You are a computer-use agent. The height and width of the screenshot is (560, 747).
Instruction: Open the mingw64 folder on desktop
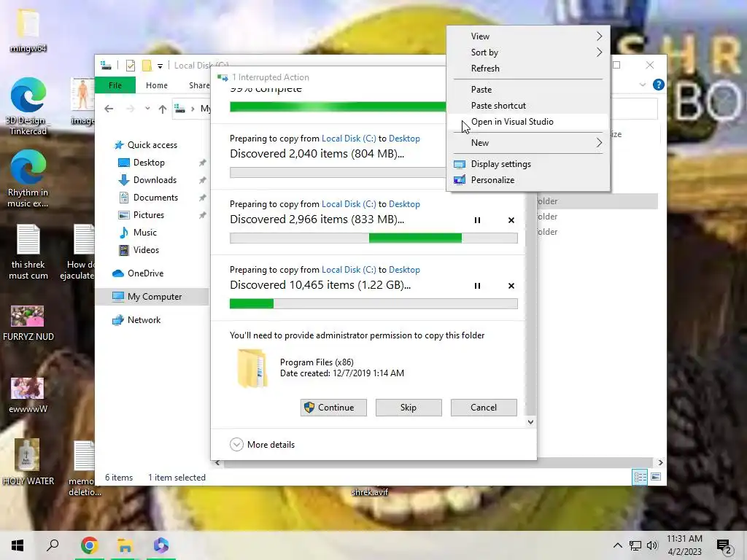(x=28, y=29)
